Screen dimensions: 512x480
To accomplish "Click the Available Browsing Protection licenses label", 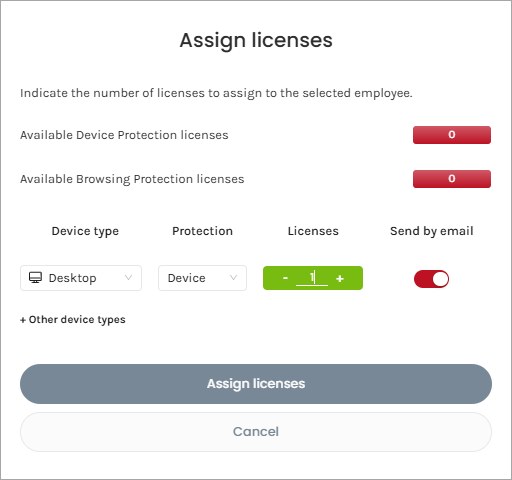I will point(132,179).
